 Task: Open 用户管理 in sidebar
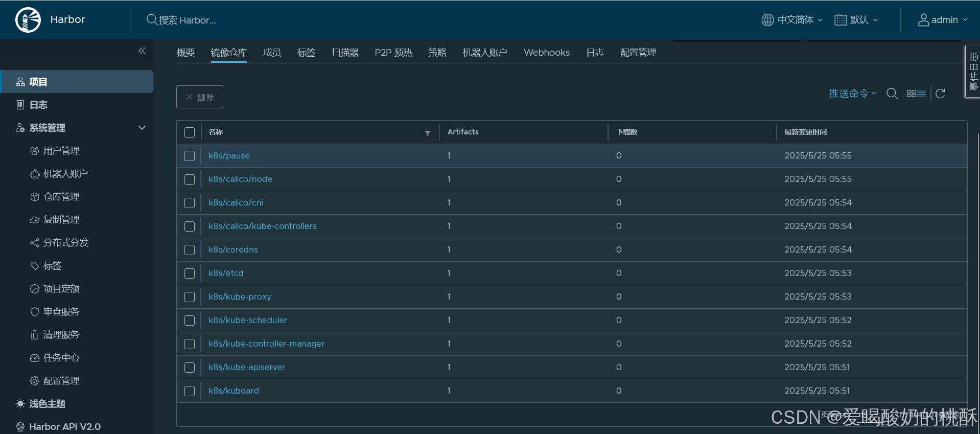click(61, 151)
